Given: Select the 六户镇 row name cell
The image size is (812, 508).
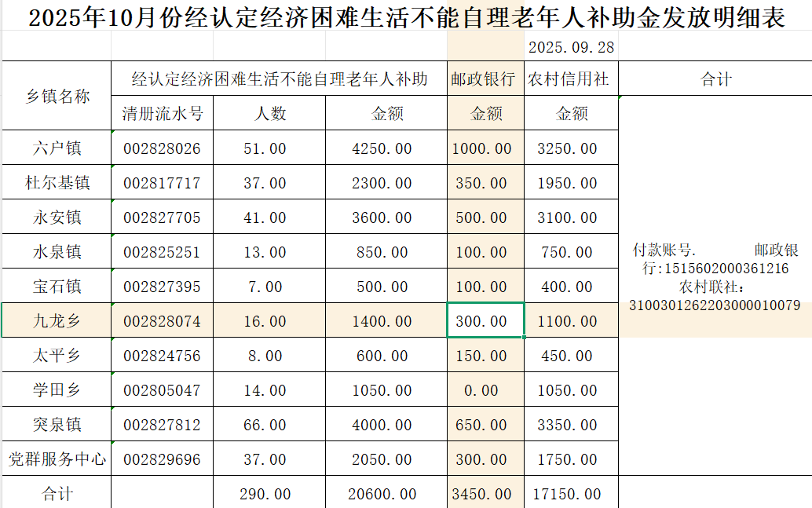Looking at the screenshot, I should coord(57,148).
